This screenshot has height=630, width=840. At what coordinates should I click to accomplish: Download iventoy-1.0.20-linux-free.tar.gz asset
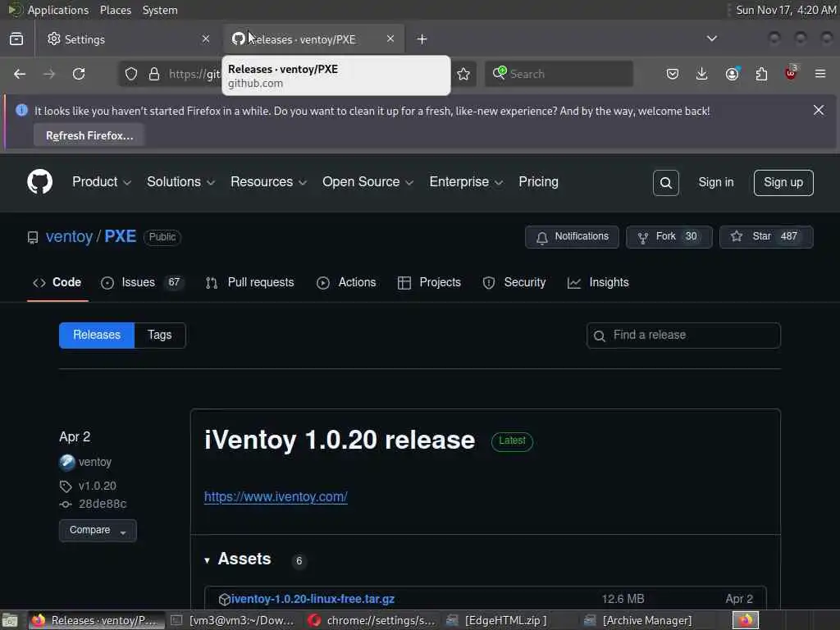313,599
